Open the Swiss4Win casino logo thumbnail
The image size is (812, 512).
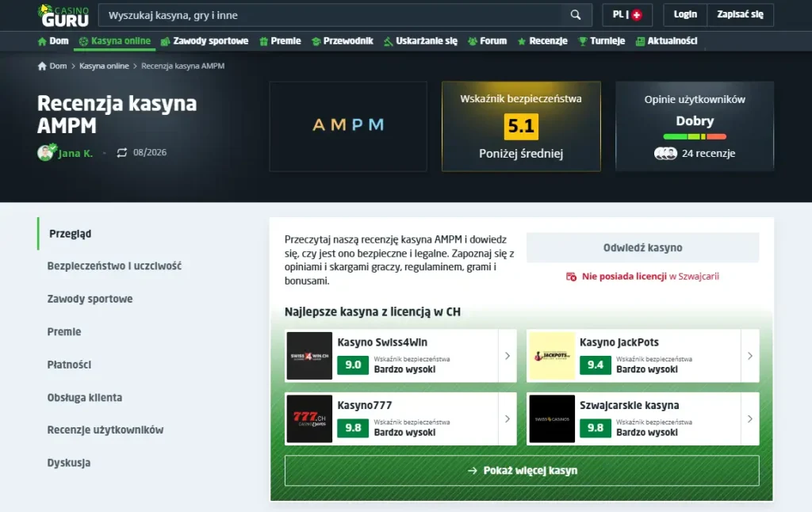309,356
